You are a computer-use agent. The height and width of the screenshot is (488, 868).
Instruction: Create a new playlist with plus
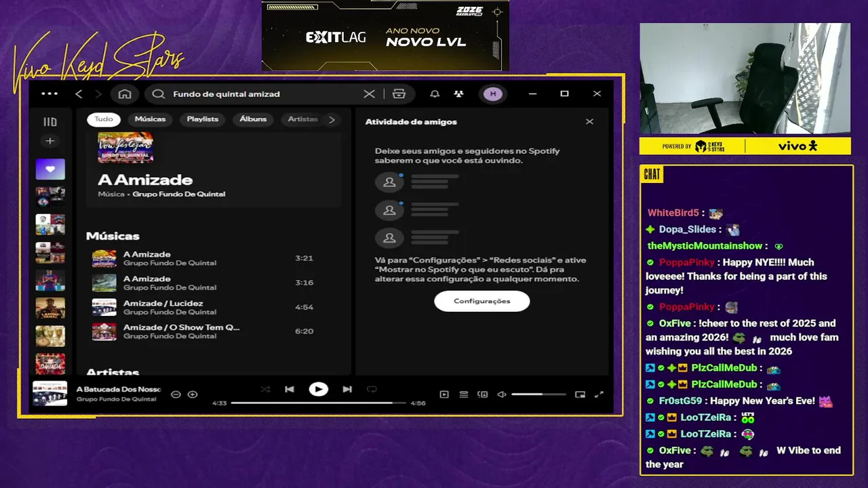tap(50, 141)
